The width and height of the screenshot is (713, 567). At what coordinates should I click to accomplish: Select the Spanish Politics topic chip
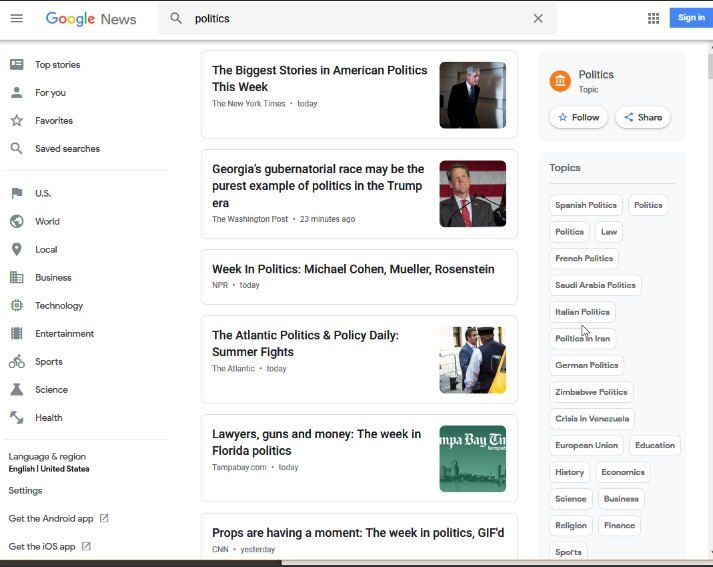click(586, 205)
